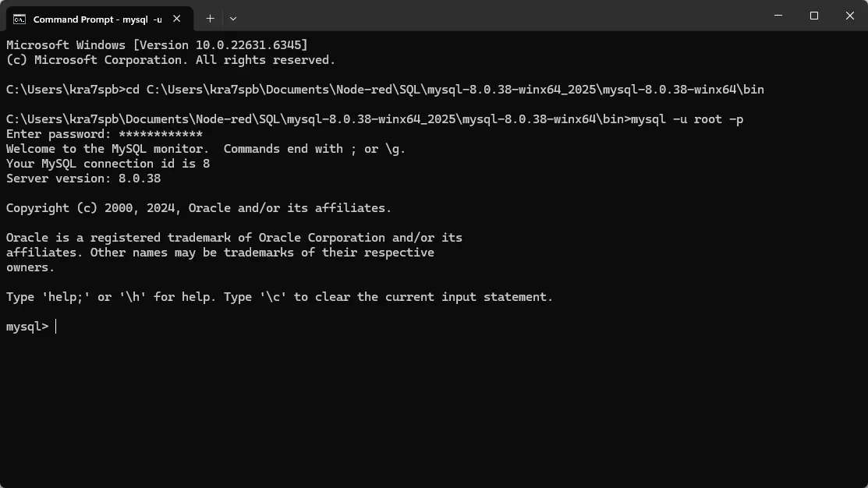Minimize the terminal window
This screenshot has width=868, height=488.
click(x=778, y=16)
